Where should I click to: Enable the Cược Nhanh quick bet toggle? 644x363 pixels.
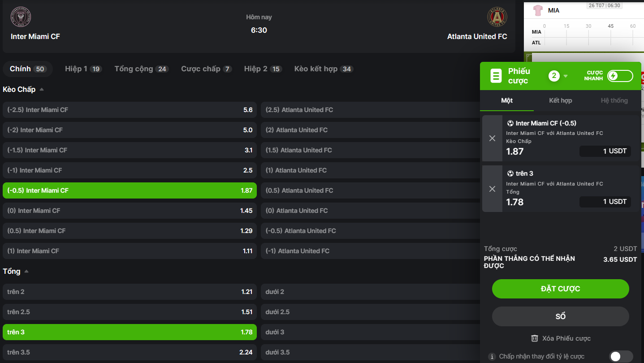tap(620, 76)
